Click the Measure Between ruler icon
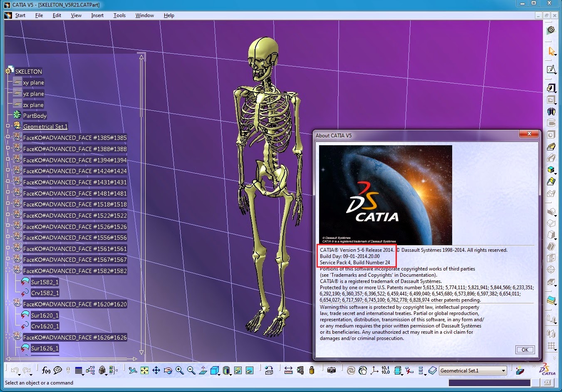Screen dimensions: 562x392 (288, 370)
